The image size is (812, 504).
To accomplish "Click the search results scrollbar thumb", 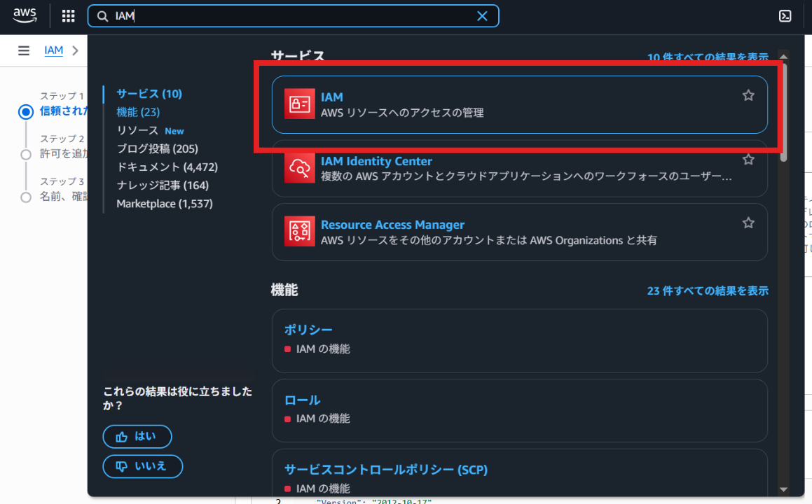I will point(783,112).
